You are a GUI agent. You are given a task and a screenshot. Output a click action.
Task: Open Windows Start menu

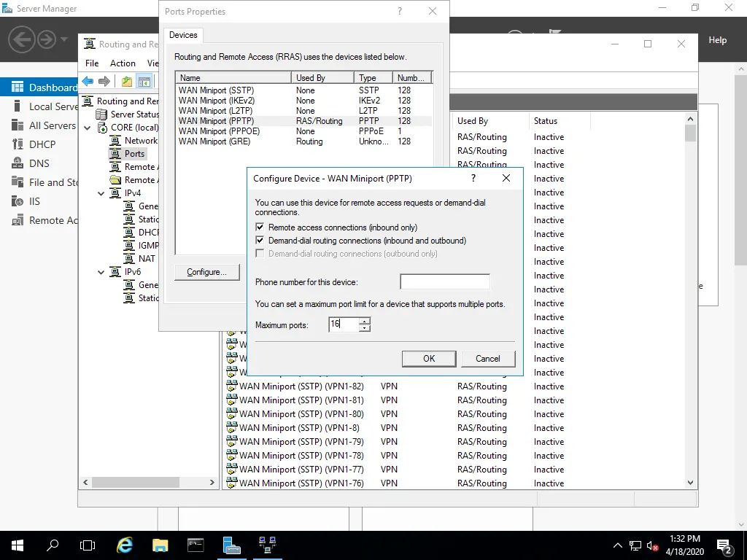coord(18,545)
